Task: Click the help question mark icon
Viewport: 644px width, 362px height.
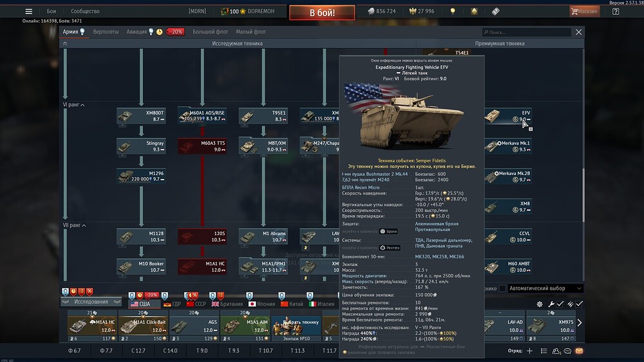Action: coord(616,12)
